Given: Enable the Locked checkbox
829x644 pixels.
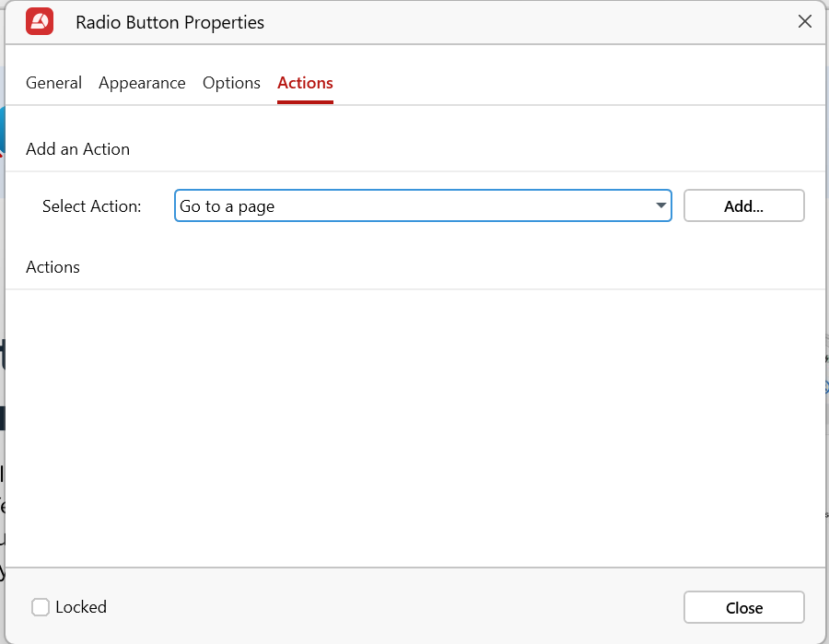Looking at the screenshot, I should coord(41,607).
